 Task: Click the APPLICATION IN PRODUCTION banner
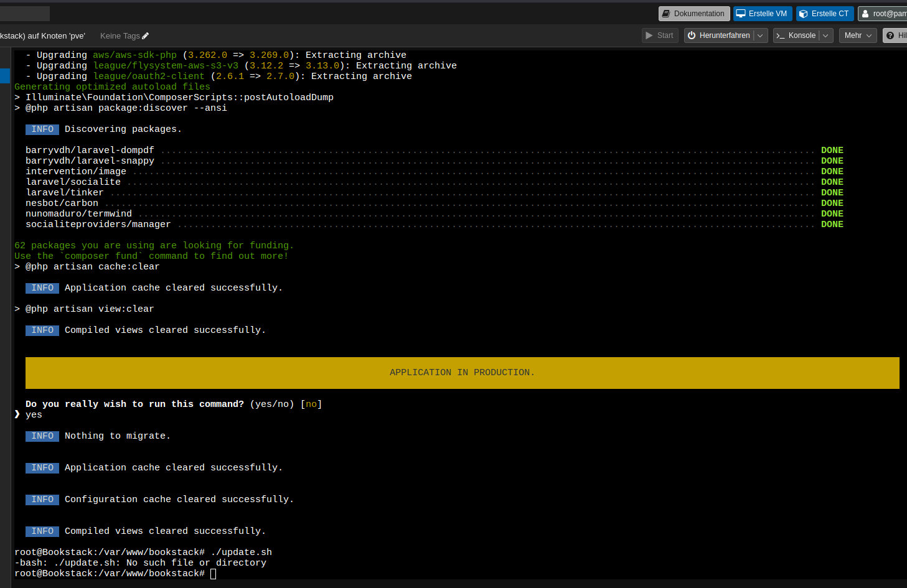(x=463, y=373)
